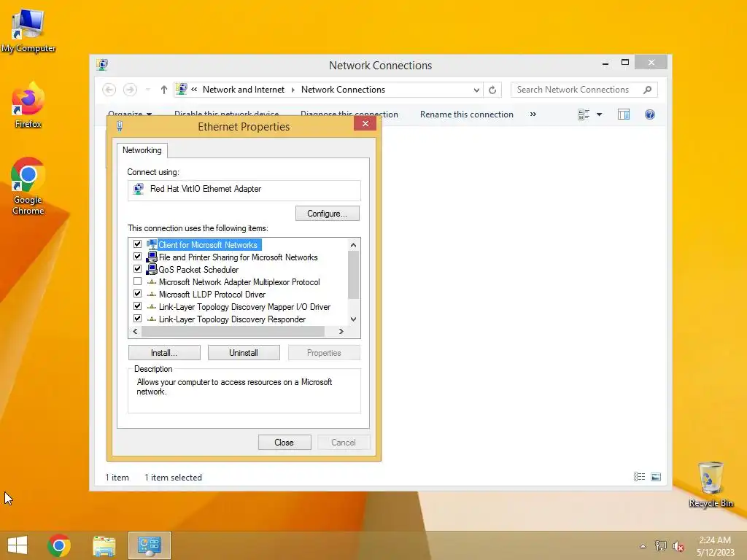Screen dimensions: 747x560
Task: Open recent locations dropdown arrow
Action: coord(147,90)
